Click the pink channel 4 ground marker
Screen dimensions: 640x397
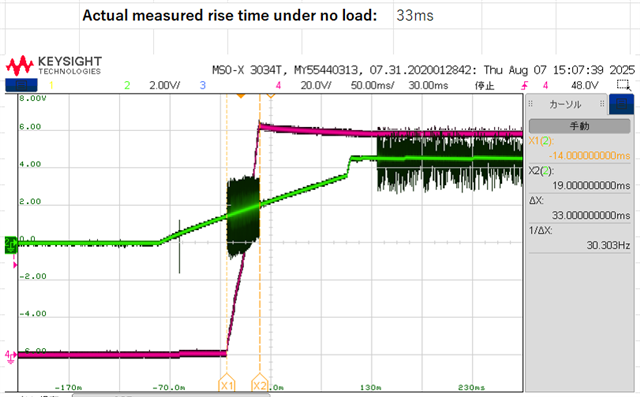click(x=10, y=356)
